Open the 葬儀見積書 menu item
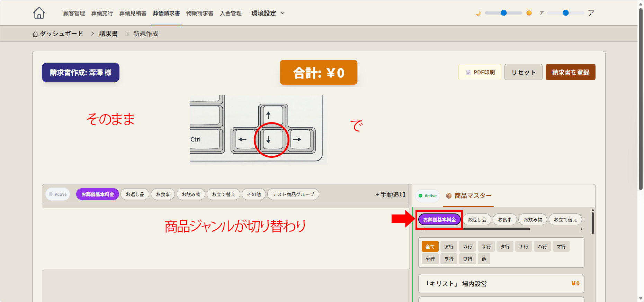 133,13
